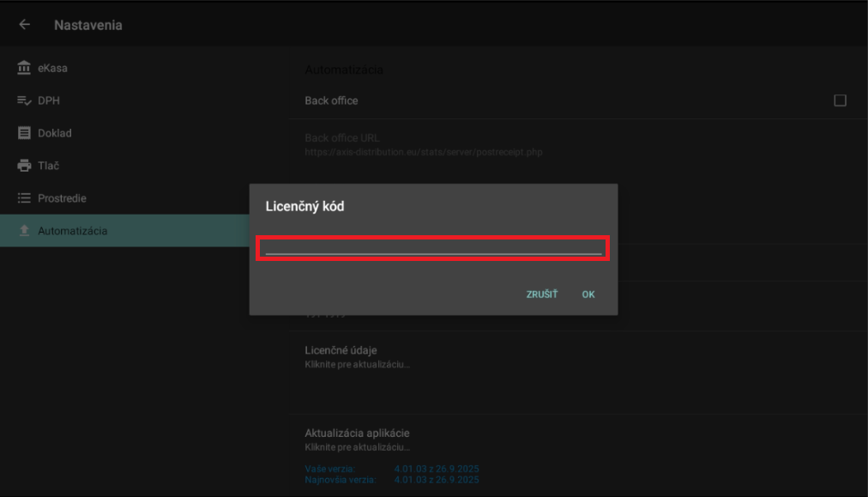Select the Automatizácia sidebar item
This screenshot has height=497, width=868.
73,231
